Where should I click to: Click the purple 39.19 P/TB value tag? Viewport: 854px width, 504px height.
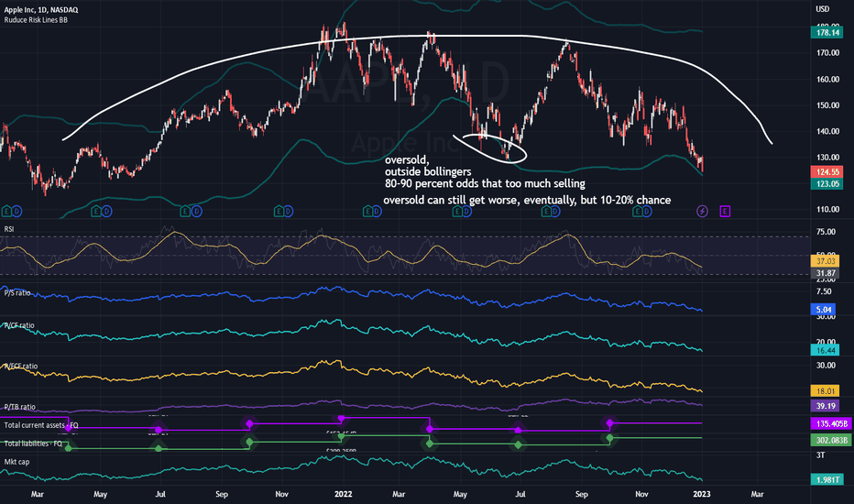click(x=825, y=406)
